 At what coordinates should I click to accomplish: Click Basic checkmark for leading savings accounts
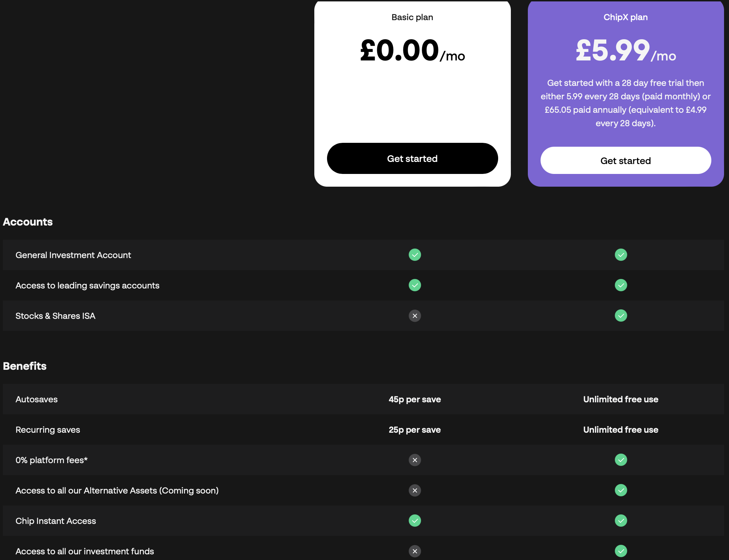pos(415,285)
